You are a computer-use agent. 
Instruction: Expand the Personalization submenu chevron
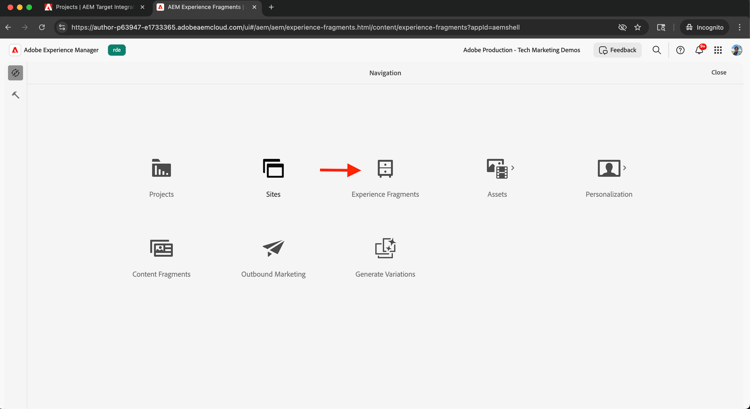[625, 167]
